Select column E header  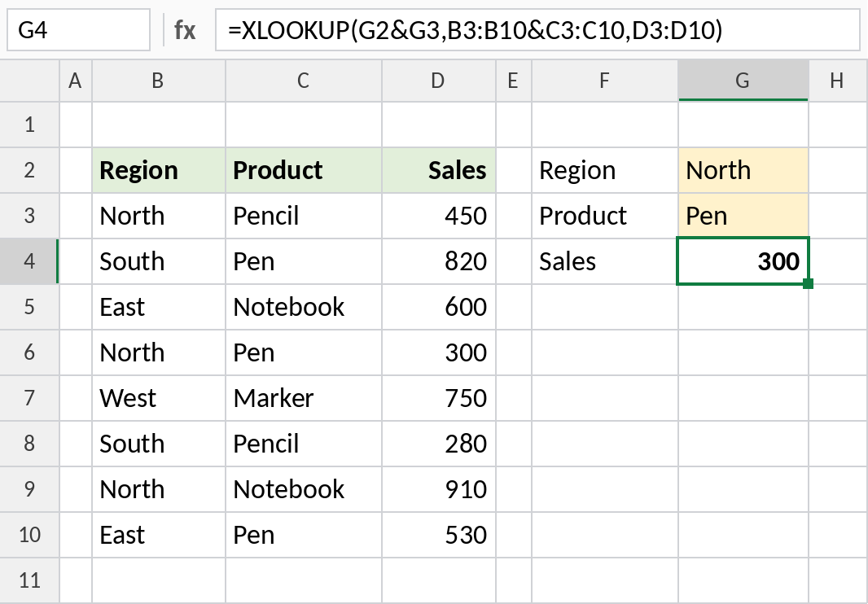[513, 81]
